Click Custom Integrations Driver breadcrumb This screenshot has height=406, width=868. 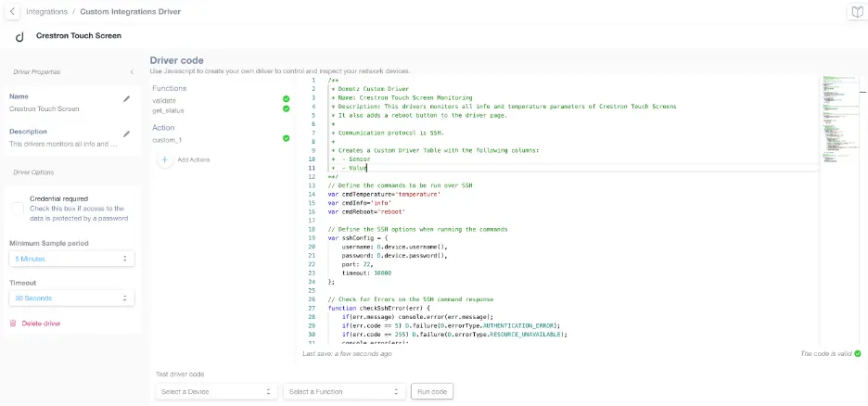130,12
